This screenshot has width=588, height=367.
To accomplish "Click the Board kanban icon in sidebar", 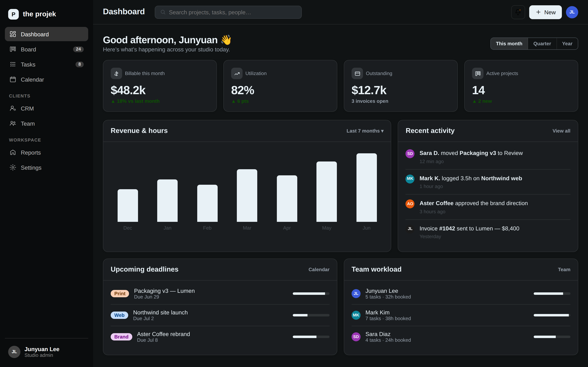I will tap(13, 49).
